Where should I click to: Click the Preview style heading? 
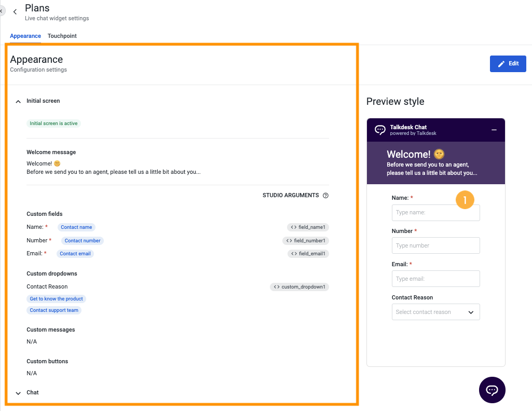point(395,101)
